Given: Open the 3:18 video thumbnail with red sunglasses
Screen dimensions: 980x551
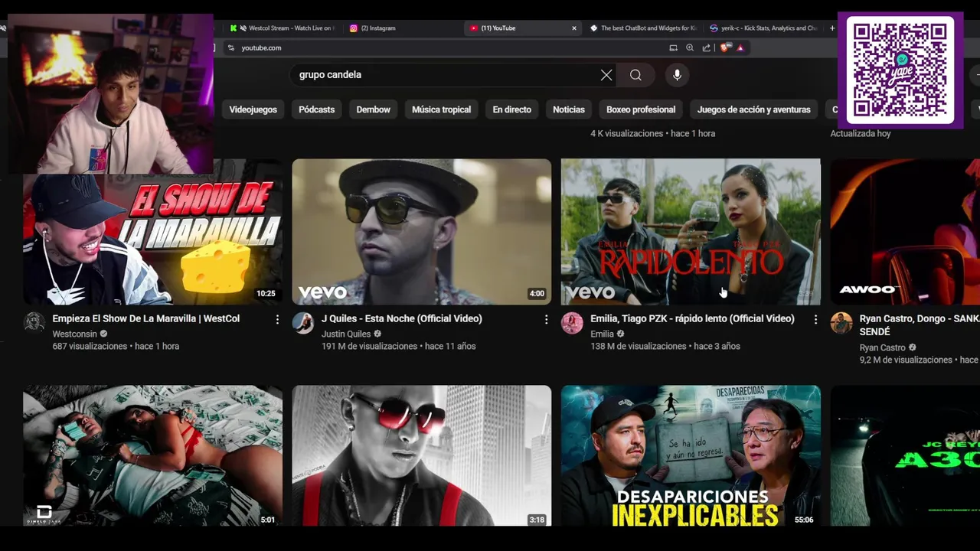Looking at the screenshot, I should (422, 455).
